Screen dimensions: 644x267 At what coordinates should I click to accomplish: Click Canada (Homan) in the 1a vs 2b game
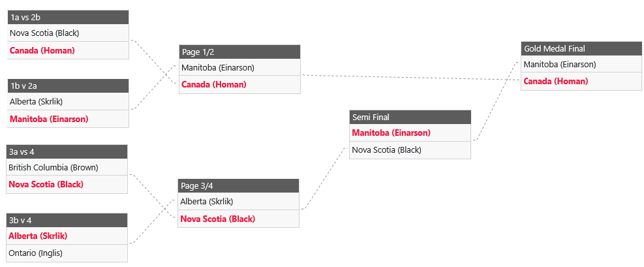tap(42, 50)
